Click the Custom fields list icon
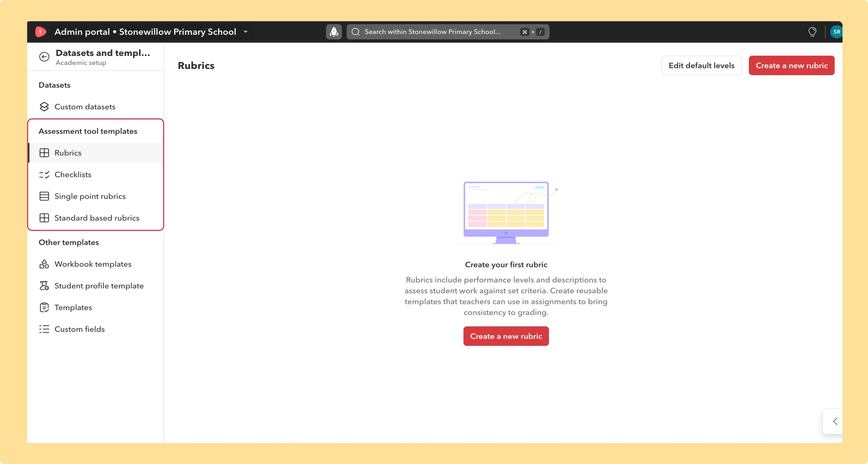Viewport: 868px width, 464px height. 44,329
